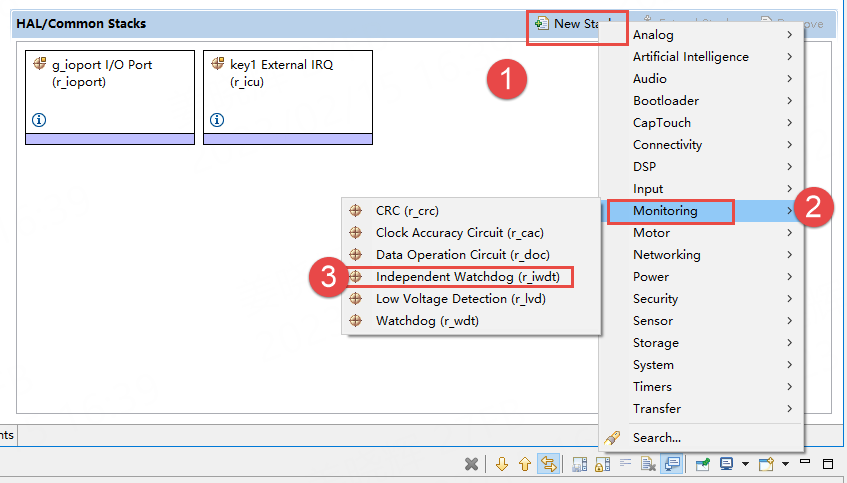Screen dimensions: 847x483
Task: Select CRC (r_crc) module icon
Action: point(355,211)
